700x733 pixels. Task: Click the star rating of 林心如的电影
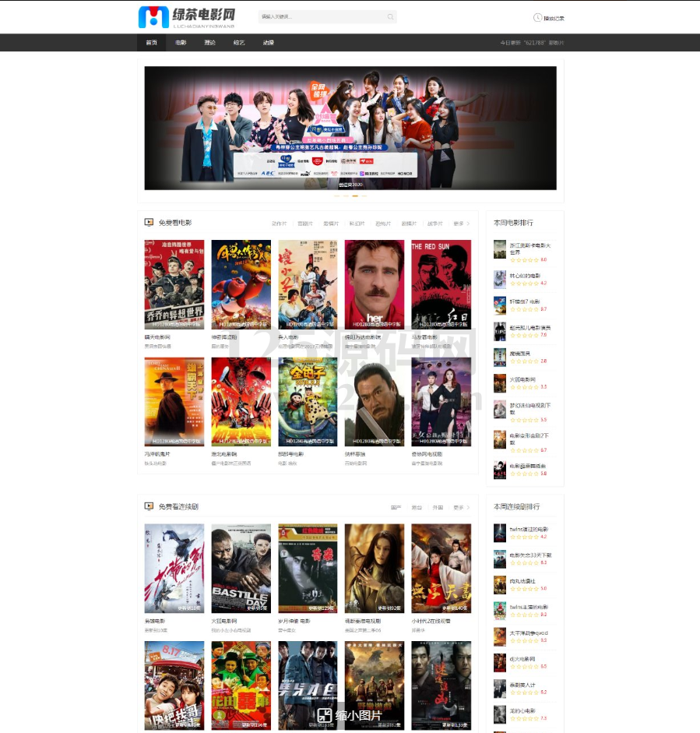(x=522, y=284)
